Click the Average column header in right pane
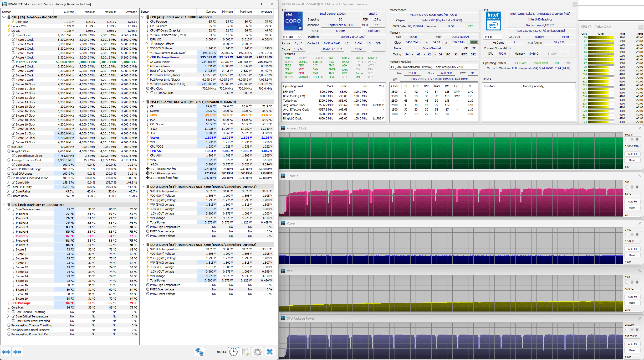 click(263, 12)
